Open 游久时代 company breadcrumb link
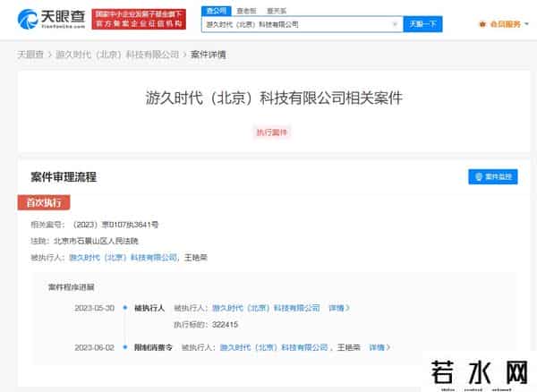This screenshot has width=537, height=392. [117, 55]
